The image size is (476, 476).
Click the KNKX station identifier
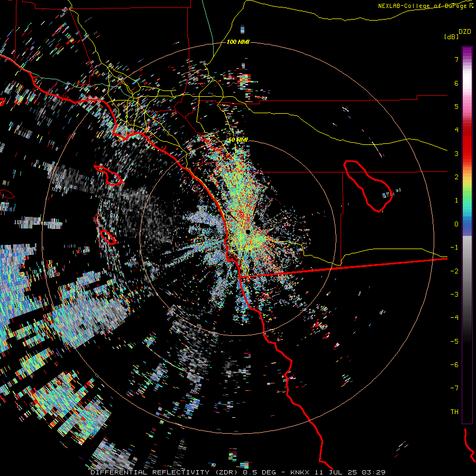(x=300, y=472)
